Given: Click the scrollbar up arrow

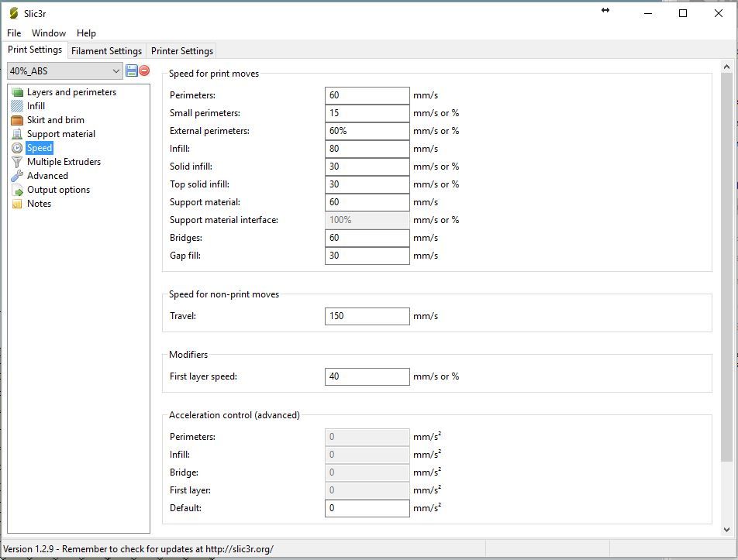Looking at the screenshot, I should tap(726, 67).
